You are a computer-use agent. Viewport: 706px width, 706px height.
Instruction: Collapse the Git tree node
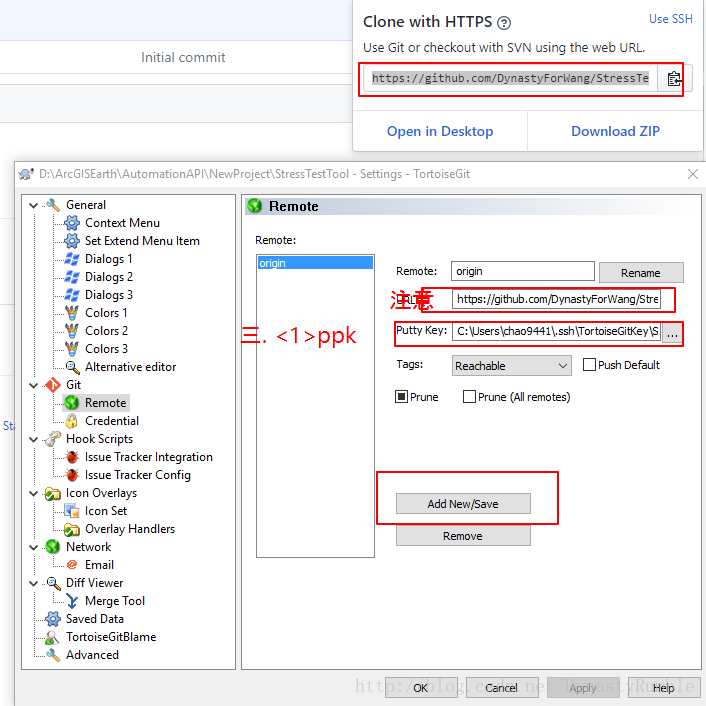33,385
